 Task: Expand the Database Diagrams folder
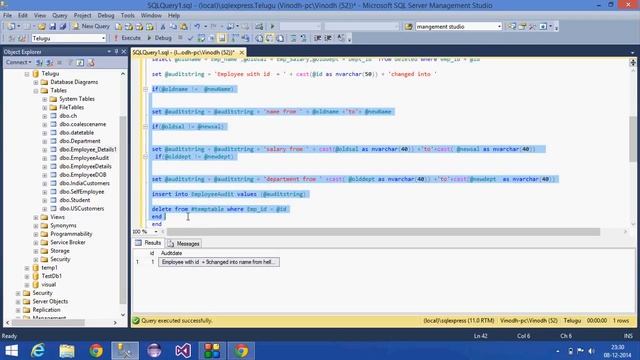click(36, 82)
